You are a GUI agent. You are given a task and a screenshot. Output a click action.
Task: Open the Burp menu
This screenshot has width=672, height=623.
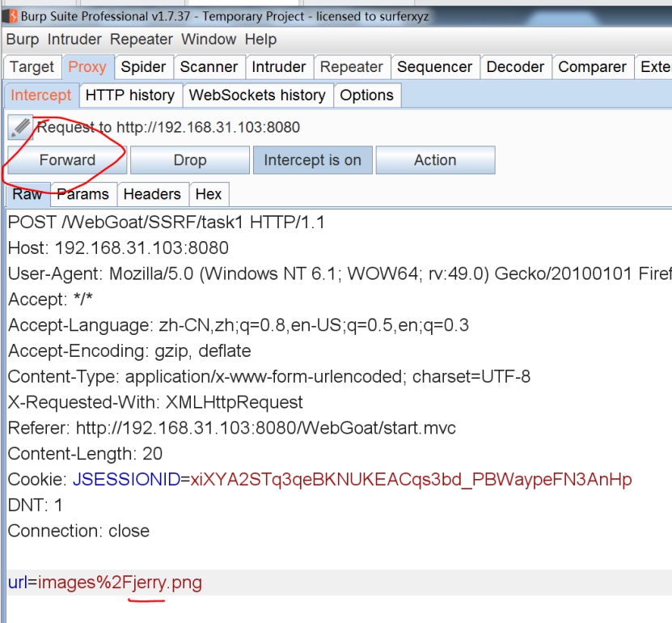(23, 40)
